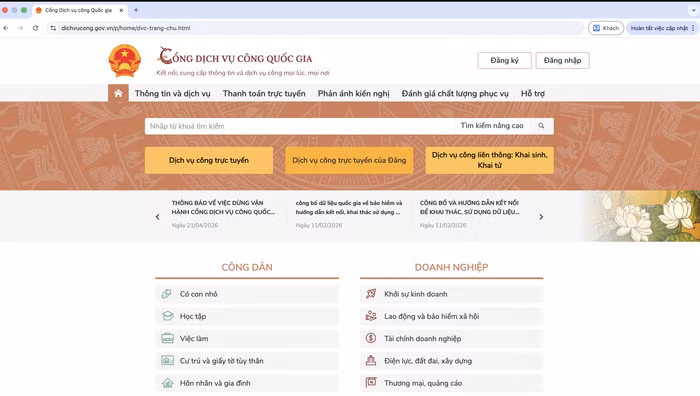The height and width of the screenshot is (396, 700).
Task: Open Phản ánh kiến nghị menu
Action: tap(354, 93)
